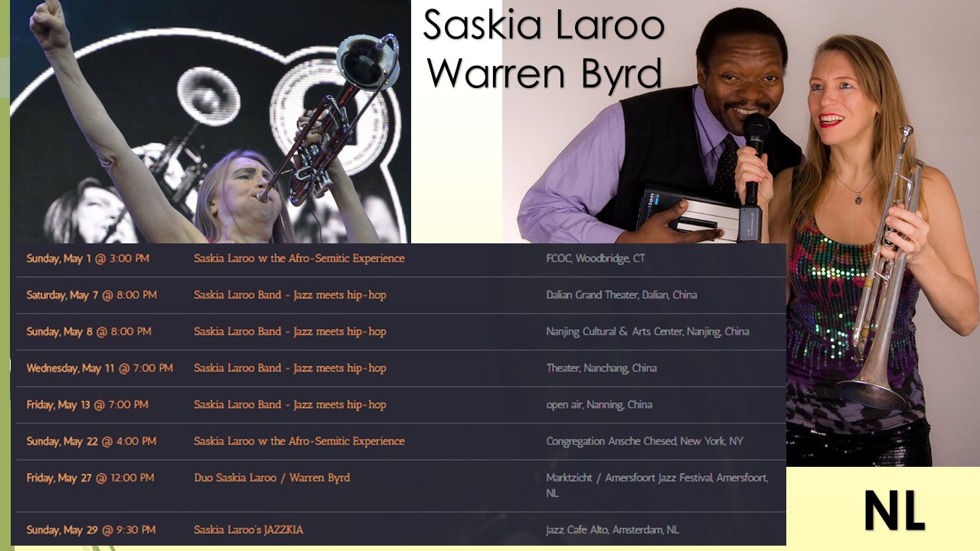Open the May 11 Jazz meets hip-hop event

tap(290, 368)
